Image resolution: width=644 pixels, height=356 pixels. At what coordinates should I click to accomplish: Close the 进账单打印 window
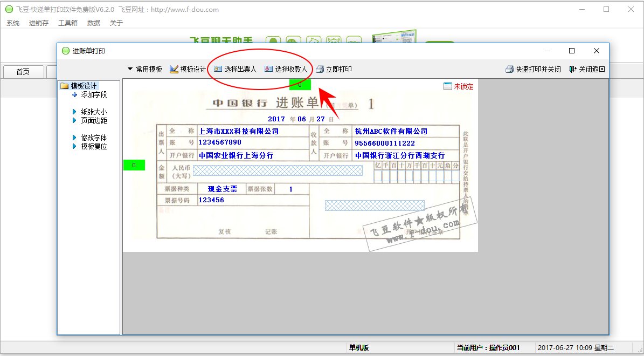click(x=597, y=51)
